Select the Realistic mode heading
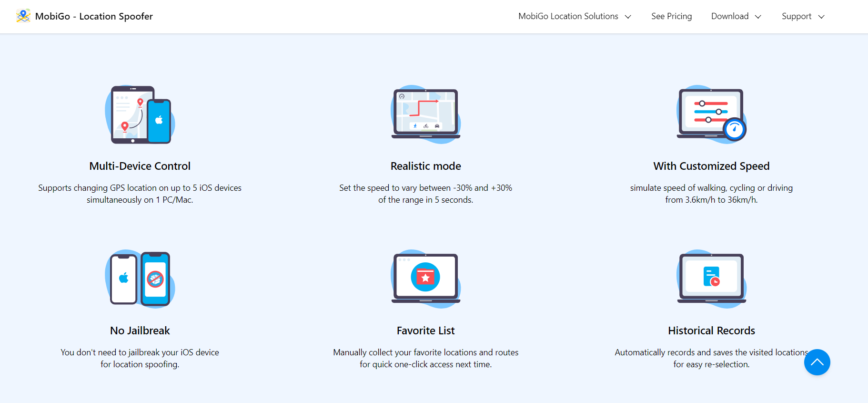Image resolution: width=868 pixels, height=403 pixels. [426, 166]
